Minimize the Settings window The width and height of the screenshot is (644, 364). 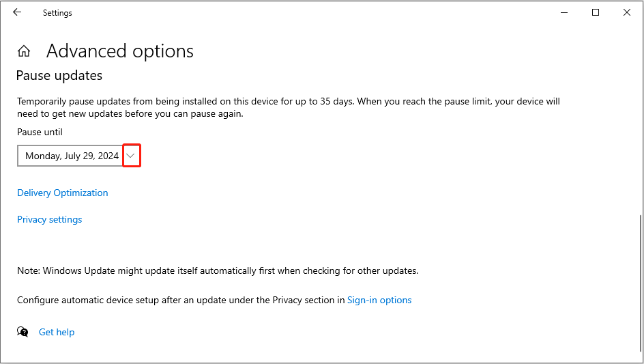point(564,12)
